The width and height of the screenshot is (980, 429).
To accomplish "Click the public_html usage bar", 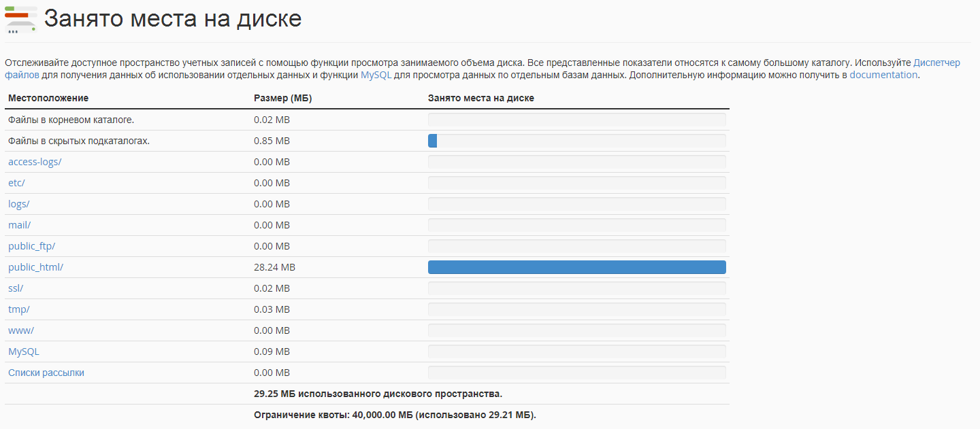I will coord(576,267).
